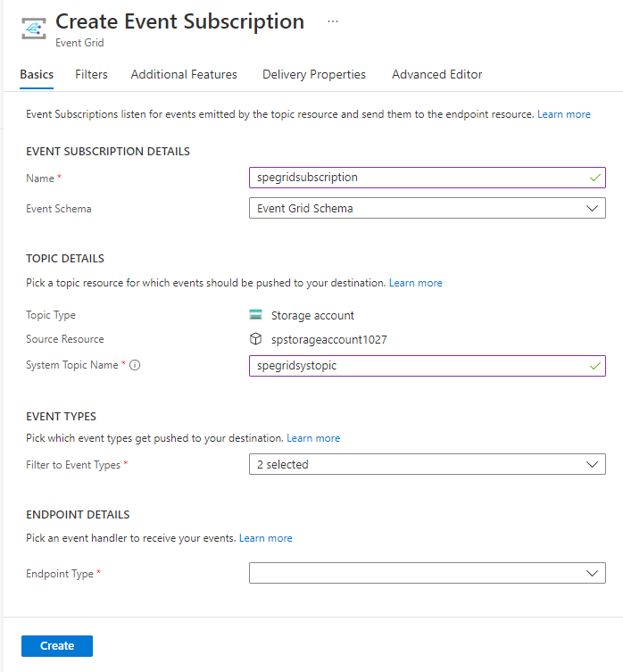Screen dimensions: 623x672
Task: Click the Create button
Action: [x=57, y=646]
